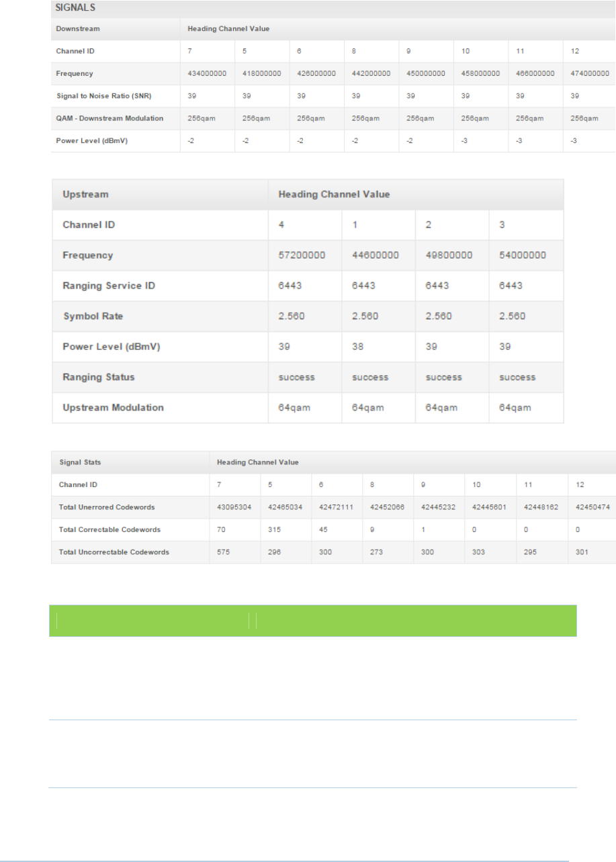This screenshot has height=862, width=616.
Task: Click the Symbol Rate label
Action: [x=92, y=316]
